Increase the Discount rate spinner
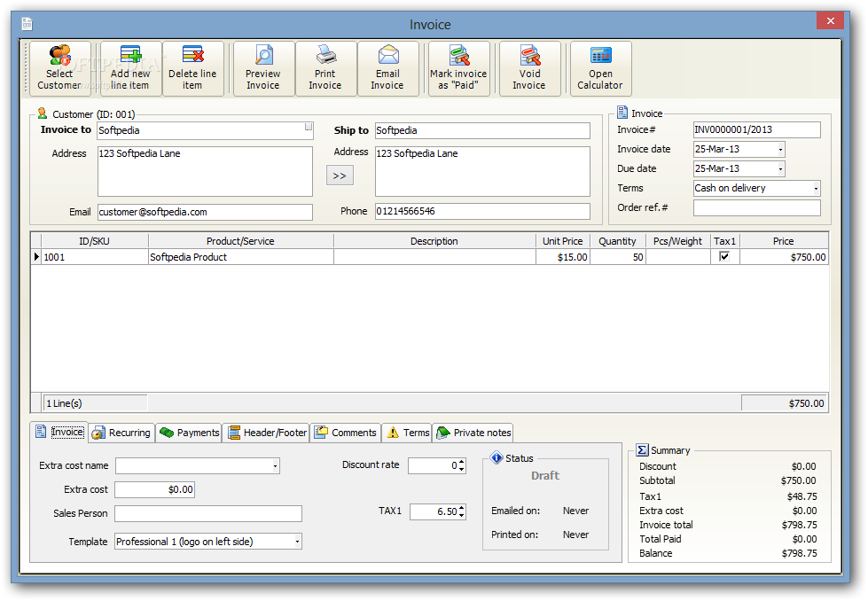 tap(462, 462)
